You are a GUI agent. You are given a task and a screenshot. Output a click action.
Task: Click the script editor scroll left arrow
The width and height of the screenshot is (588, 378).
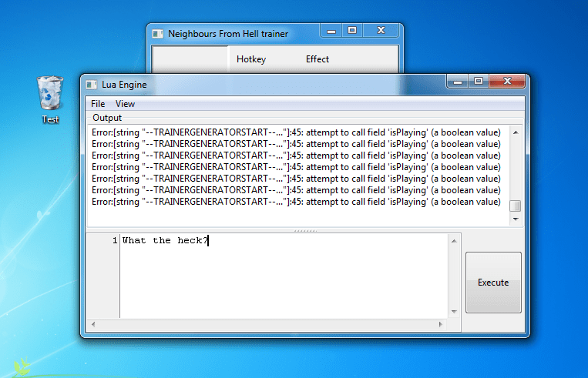pos(93,324)
